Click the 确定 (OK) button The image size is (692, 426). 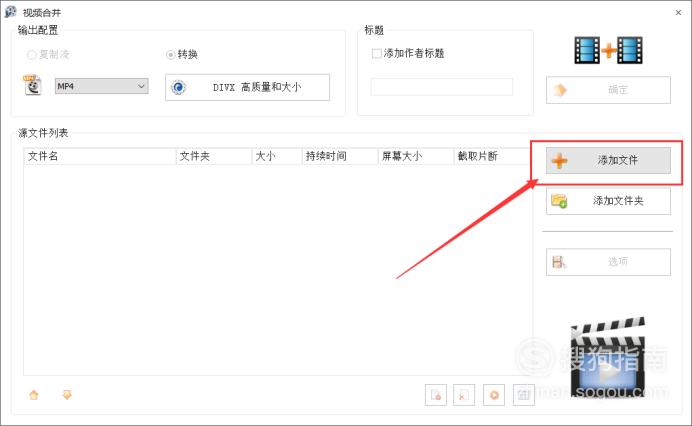(x=608, y=90)
